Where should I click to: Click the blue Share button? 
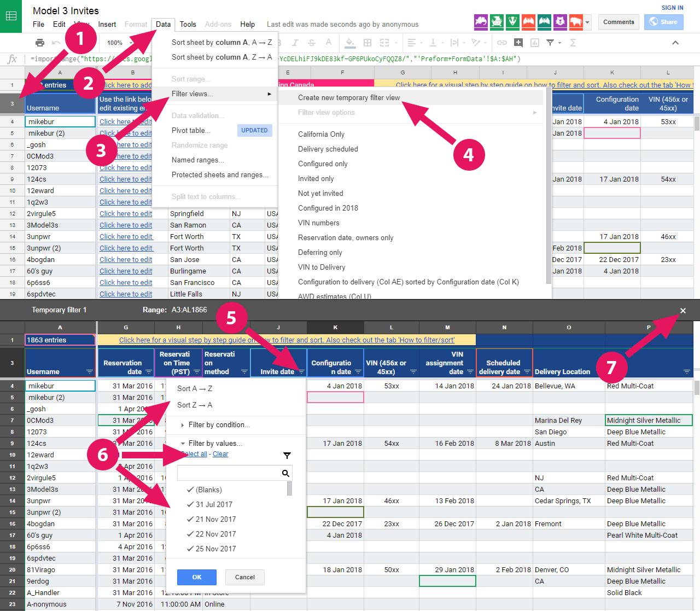(664, 22)
